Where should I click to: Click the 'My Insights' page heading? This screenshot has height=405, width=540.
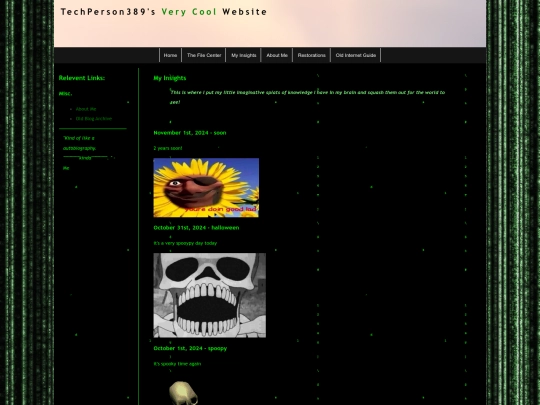[170, 78]
